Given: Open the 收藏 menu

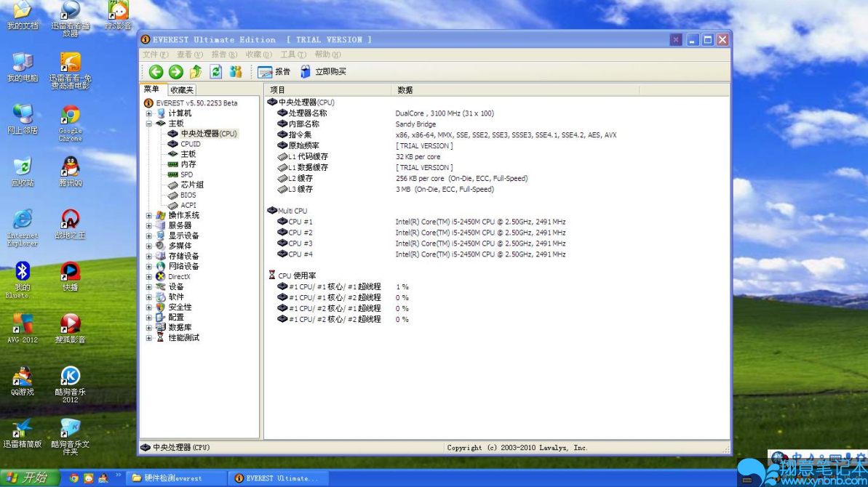Looking at the screenshot, I should click(x=258, y=55).
